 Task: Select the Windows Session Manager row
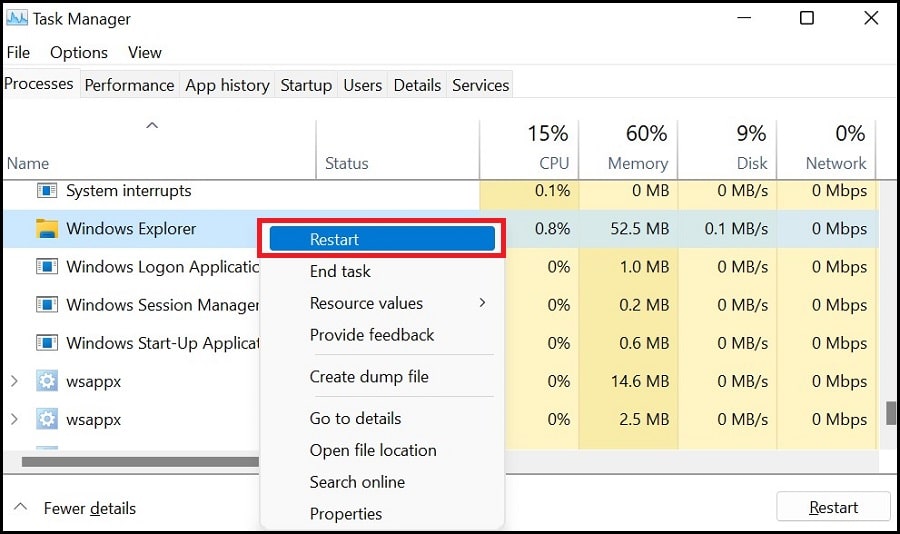click(x=162, y=305)
